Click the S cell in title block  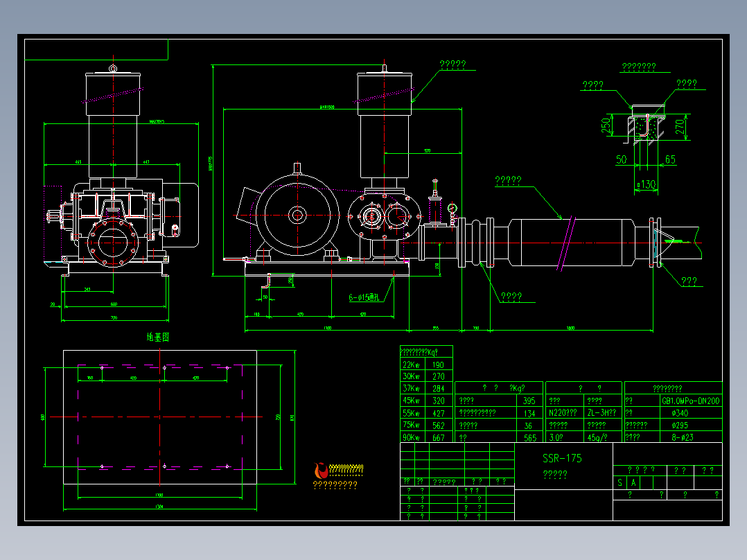pyautogui.click(x=619, y=483)
